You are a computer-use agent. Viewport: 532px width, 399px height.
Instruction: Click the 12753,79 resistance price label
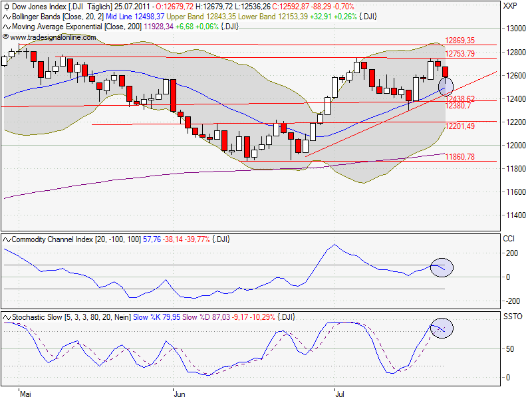click(462, 51)
